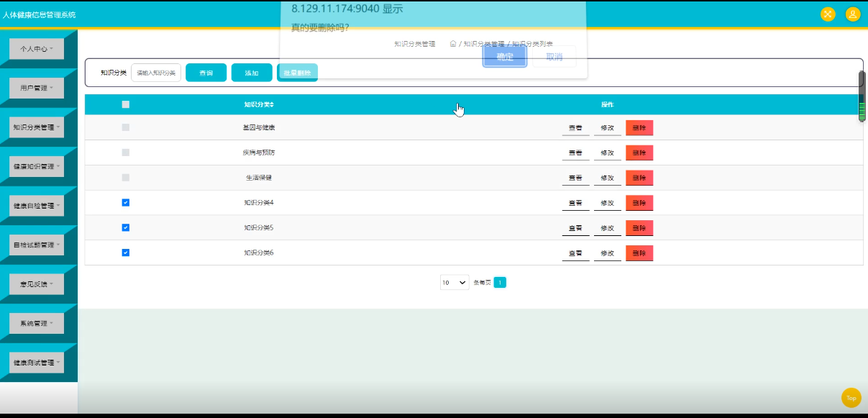Click the 添加 button to add a category
This screenshot has height=418, width=868.
click(251, 72)
